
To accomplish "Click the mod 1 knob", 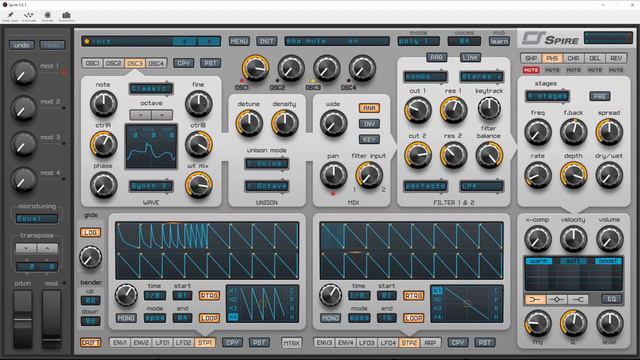I will 23,72.
